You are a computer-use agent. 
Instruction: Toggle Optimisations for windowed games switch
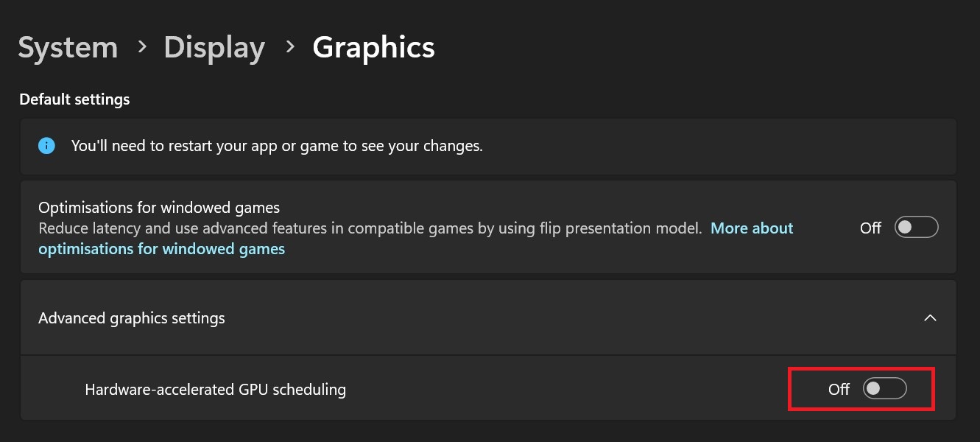[916, 228]
